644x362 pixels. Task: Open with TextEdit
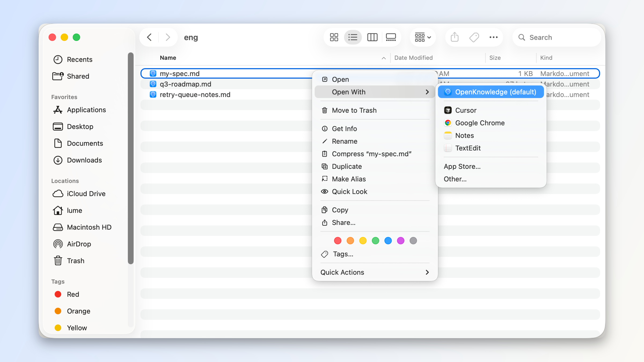click(491, 148)
